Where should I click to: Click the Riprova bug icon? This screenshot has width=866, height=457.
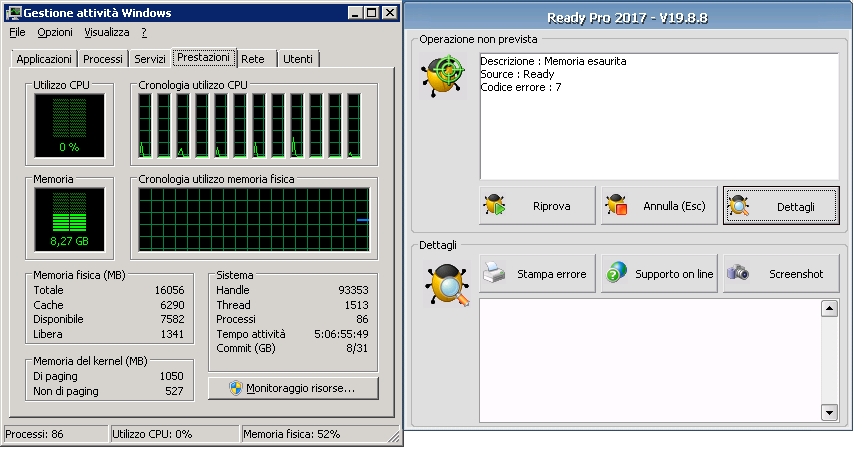click(x=495, y=205)
